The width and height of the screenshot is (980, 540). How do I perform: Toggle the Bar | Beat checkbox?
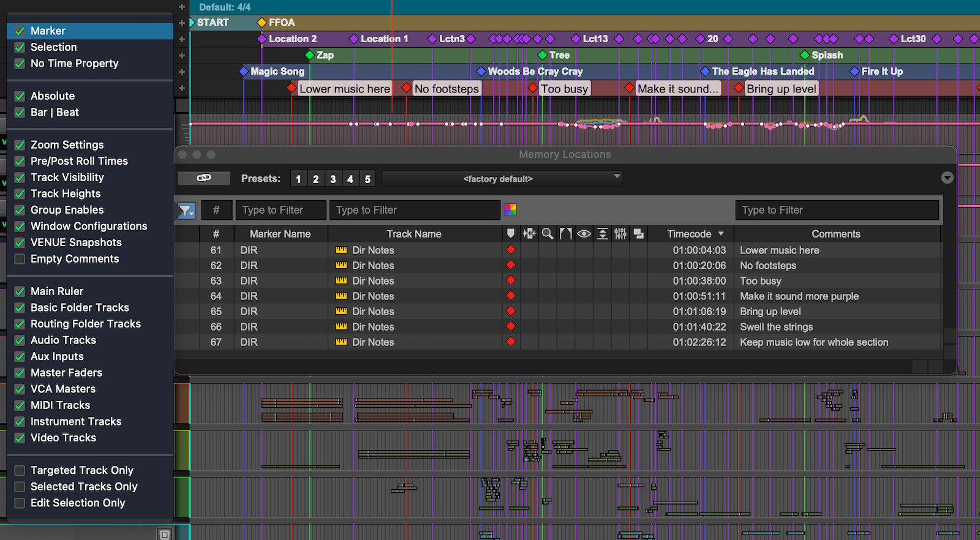click(x=20, y=113)
